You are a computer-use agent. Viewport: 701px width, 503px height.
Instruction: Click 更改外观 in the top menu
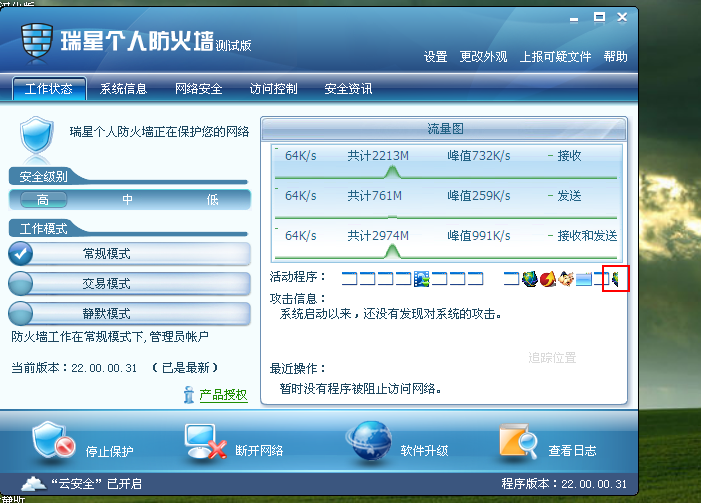point(483,57)
